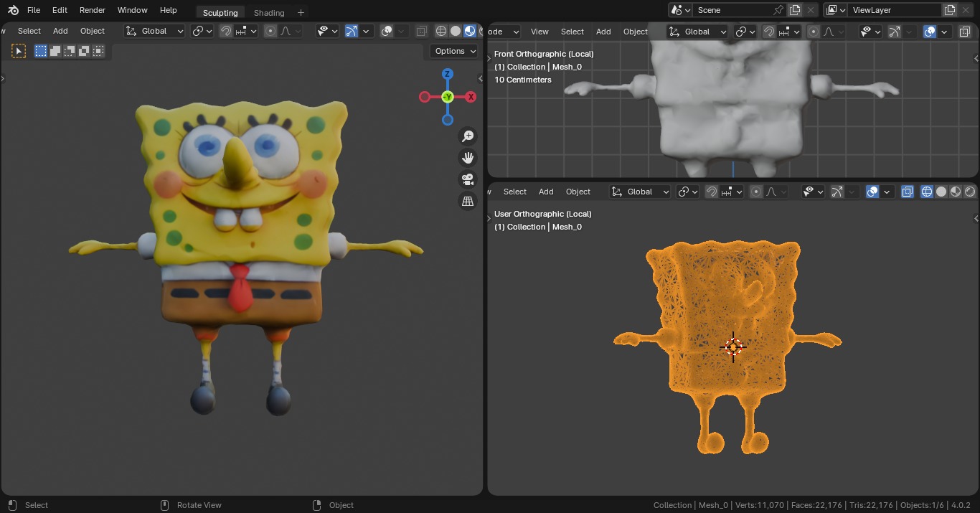Click the Move view hand icon
Screen dimensions: 980x513
coord(468,158)
